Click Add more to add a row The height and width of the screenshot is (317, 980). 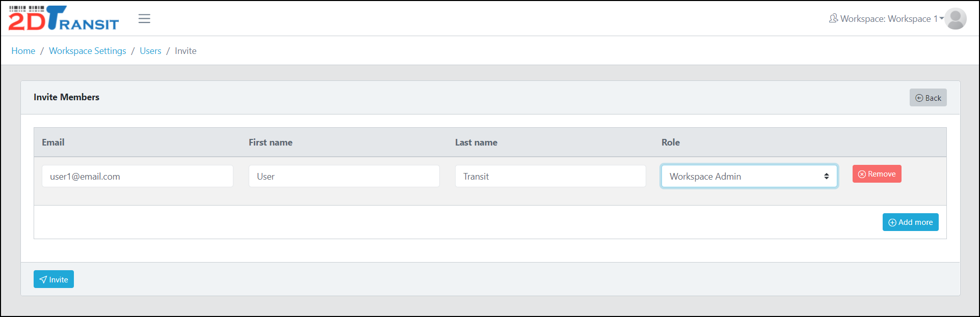coord(910,222)
